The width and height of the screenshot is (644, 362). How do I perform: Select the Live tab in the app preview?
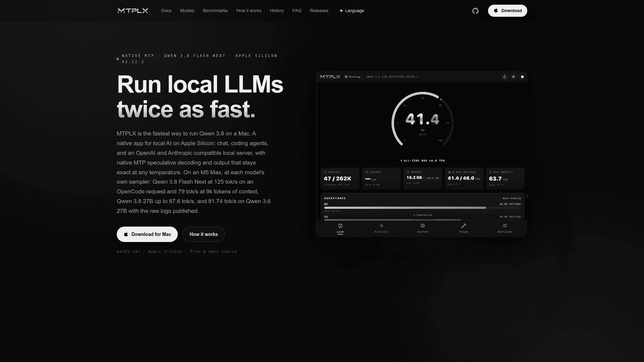[340, 228]
